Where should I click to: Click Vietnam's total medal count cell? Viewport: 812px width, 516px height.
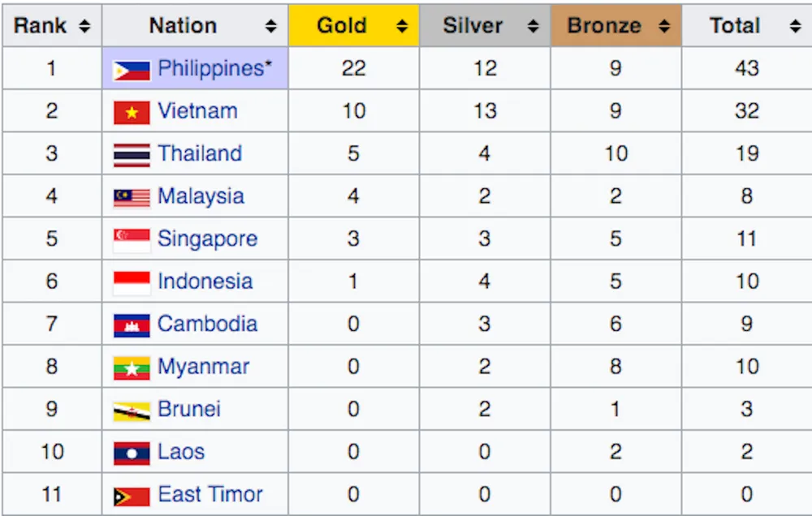point(747,111)
